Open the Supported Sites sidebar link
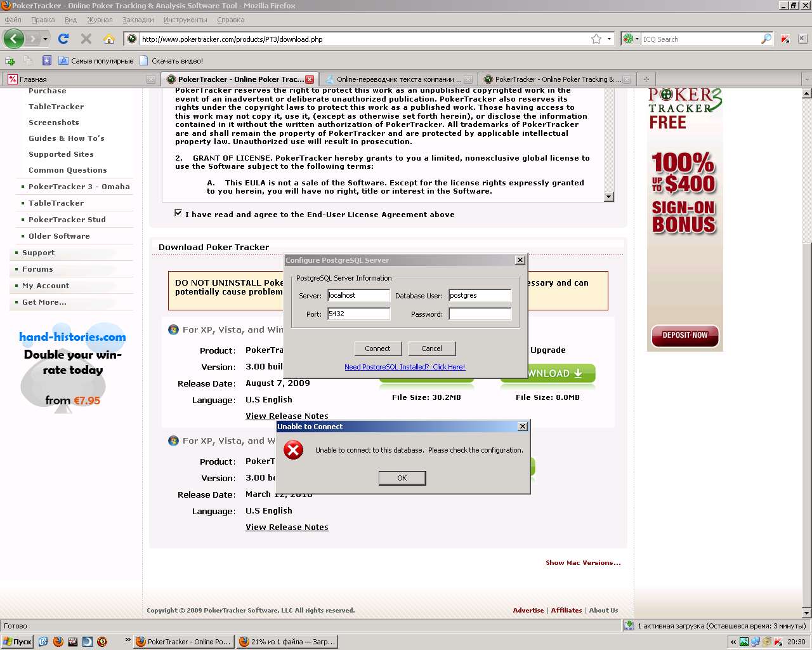The height and width of the screenshot is (650, 812). tap(61, 154)
